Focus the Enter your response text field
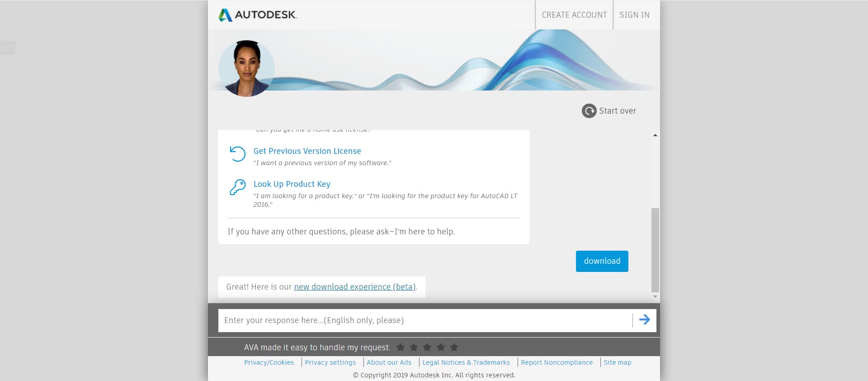This screenshot has height=381, width=868. tap(425, 320)
